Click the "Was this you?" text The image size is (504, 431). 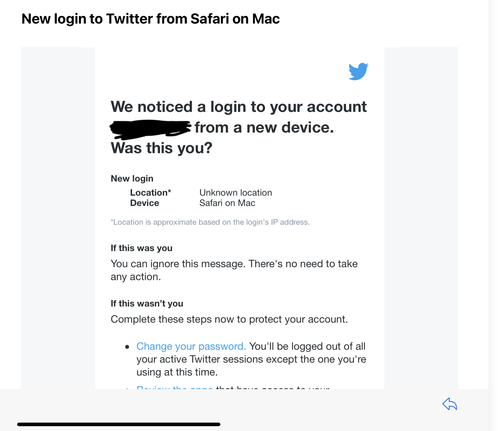click(161, 148)
